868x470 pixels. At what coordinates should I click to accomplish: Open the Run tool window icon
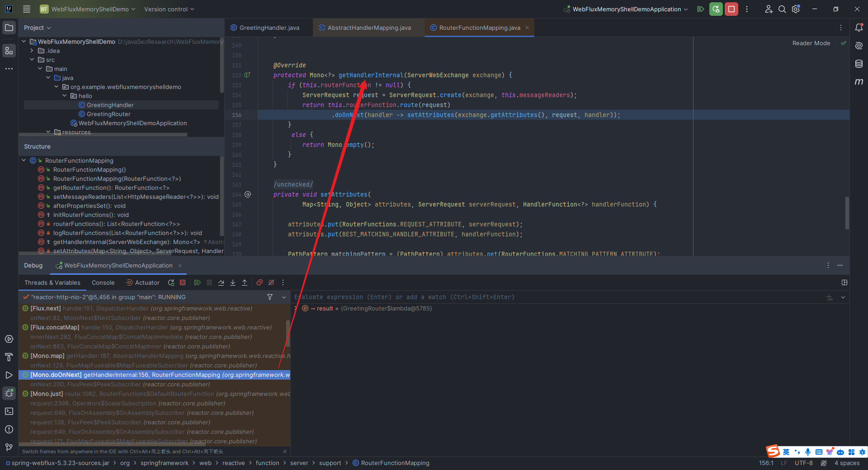click(x=9, y=375)
